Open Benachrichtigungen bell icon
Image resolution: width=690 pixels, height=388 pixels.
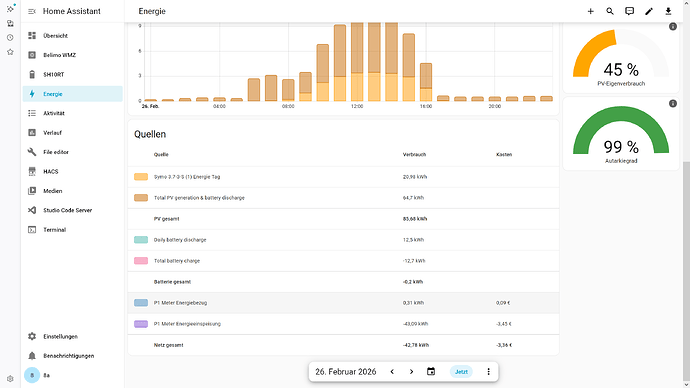coord(32,356)
